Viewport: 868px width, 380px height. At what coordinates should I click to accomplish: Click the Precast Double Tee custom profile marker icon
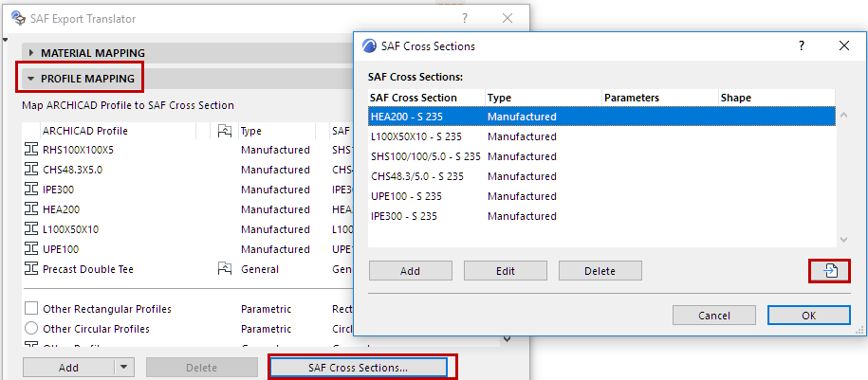[x=224, y=269]
